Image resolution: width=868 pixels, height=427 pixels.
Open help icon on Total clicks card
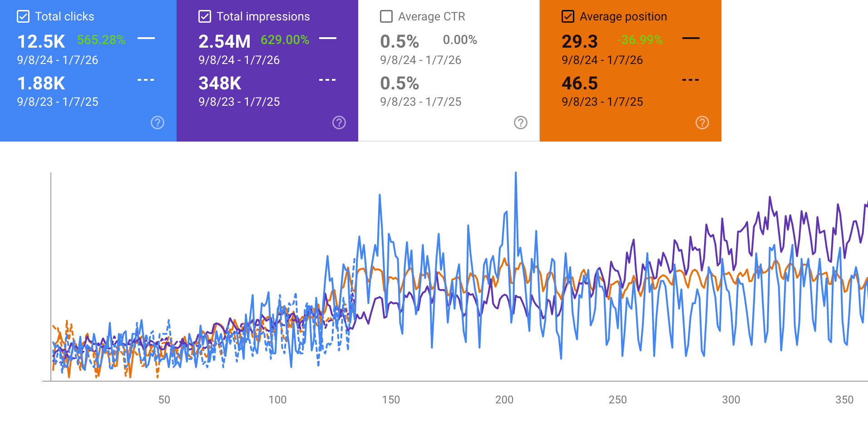pyautogui.click(x=158, y=123)
